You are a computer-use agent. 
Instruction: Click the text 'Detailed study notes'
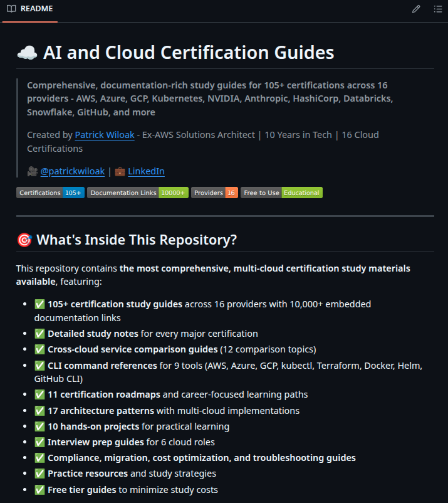click(x=93, y=334)
